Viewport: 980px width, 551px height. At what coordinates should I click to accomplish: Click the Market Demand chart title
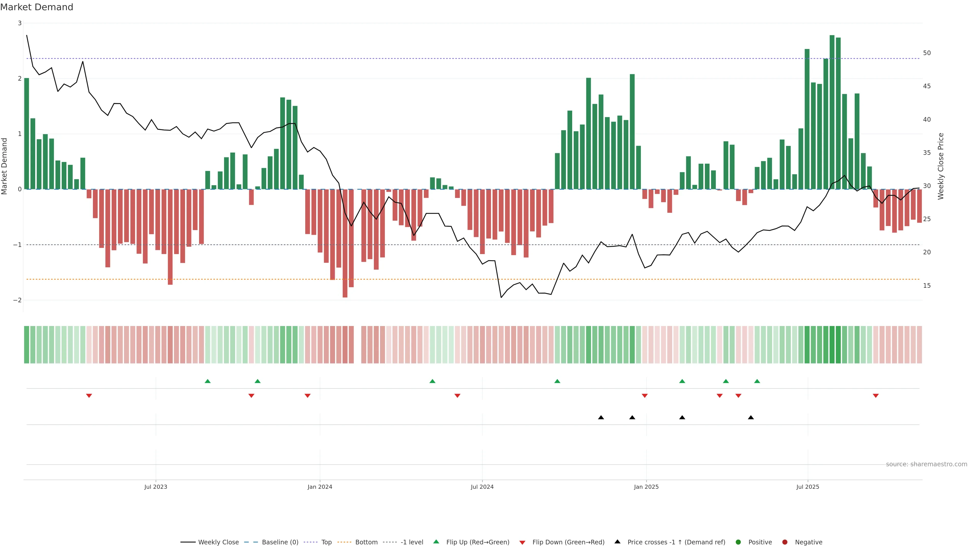pyautogui.click(x=36, y=7)
